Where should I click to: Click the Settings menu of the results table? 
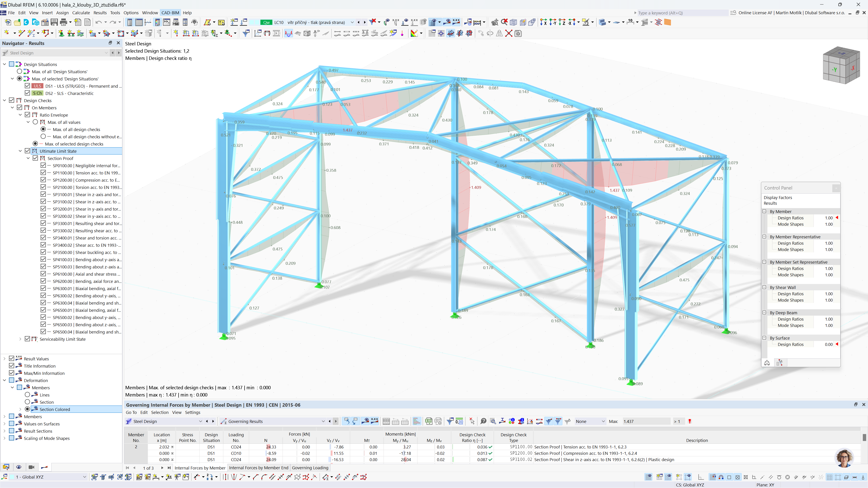pos(192,412)
